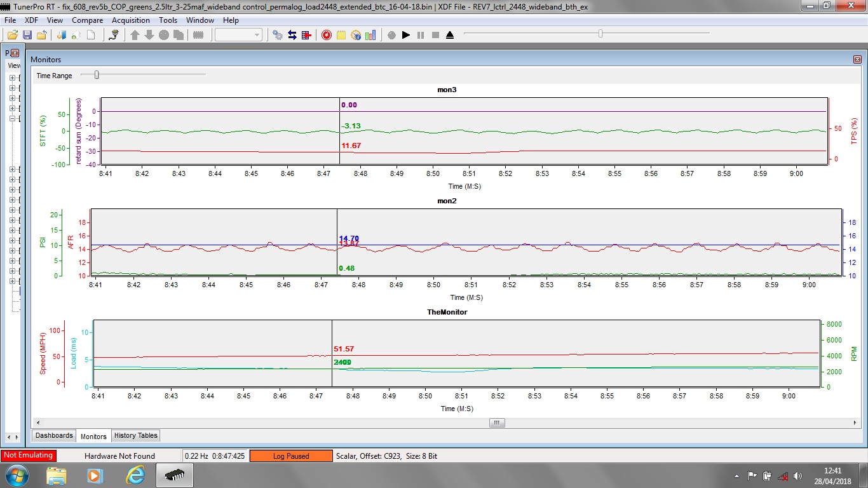
Task: Play the data log
Action: (406, 35)
